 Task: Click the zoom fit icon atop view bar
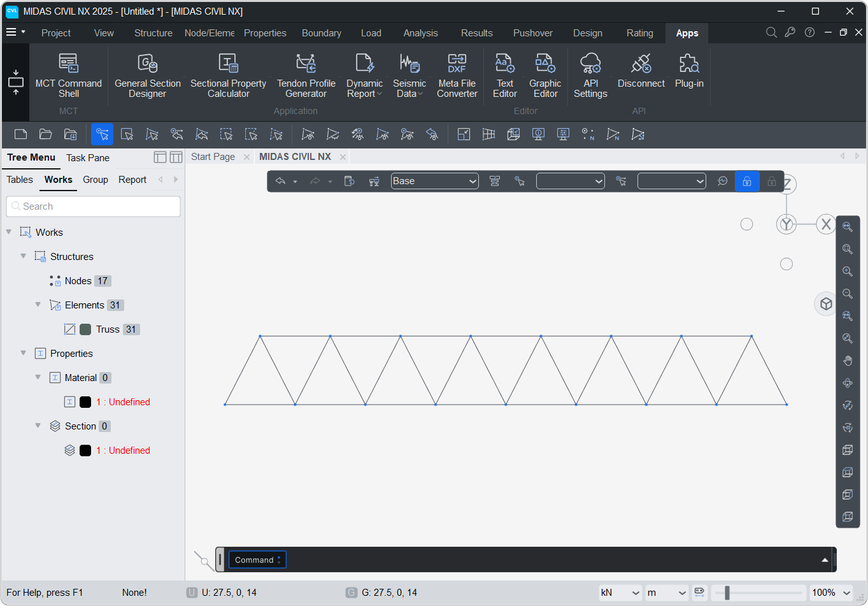(x=848, y=227)
